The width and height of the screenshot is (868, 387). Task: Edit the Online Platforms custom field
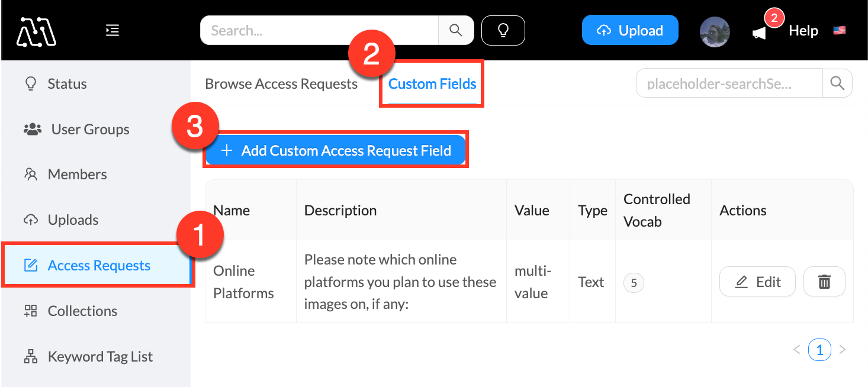[757, 282]
